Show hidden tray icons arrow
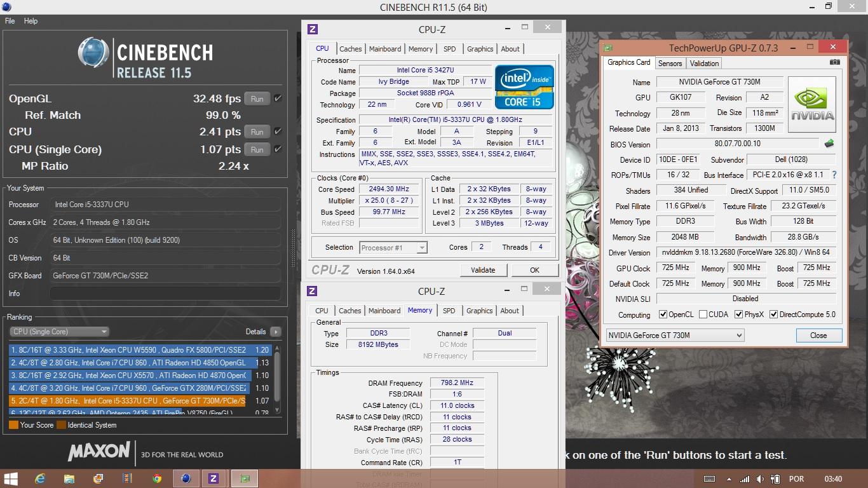 coord(728,479)
